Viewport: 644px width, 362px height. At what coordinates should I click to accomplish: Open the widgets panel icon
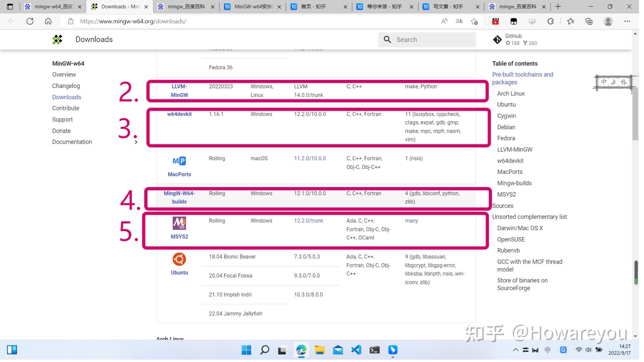pos(12,350)
